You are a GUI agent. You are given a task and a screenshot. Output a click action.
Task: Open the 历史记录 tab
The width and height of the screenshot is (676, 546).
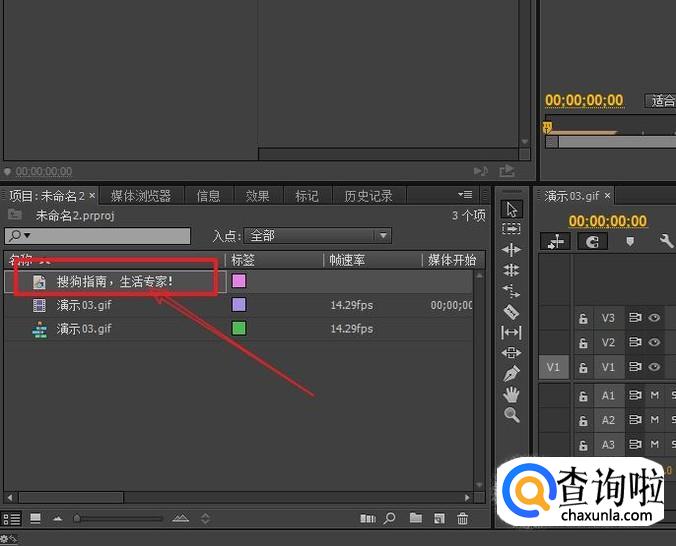click(x=369, y=196)
